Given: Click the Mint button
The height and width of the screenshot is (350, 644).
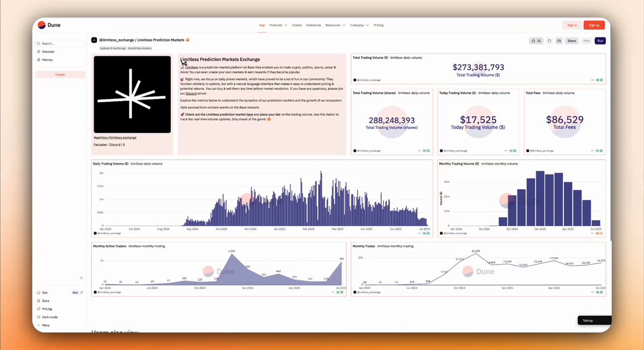Looking at the screenshot, I should [587, 41].
